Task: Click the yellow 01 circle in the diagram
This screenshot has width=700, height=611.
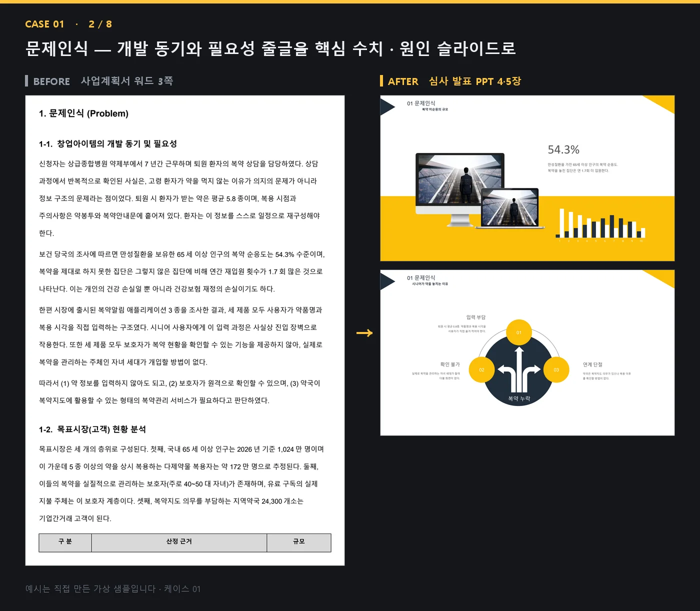Action: click(518, 332)
